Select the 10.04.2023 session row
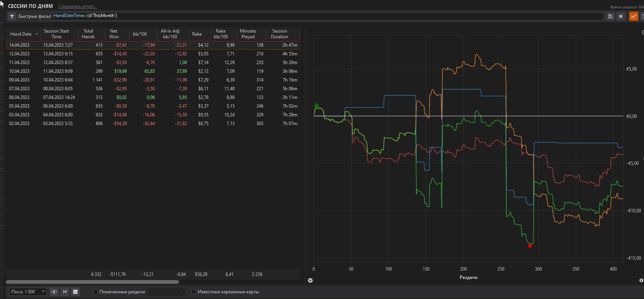644x299 pixels. (153, 71)
